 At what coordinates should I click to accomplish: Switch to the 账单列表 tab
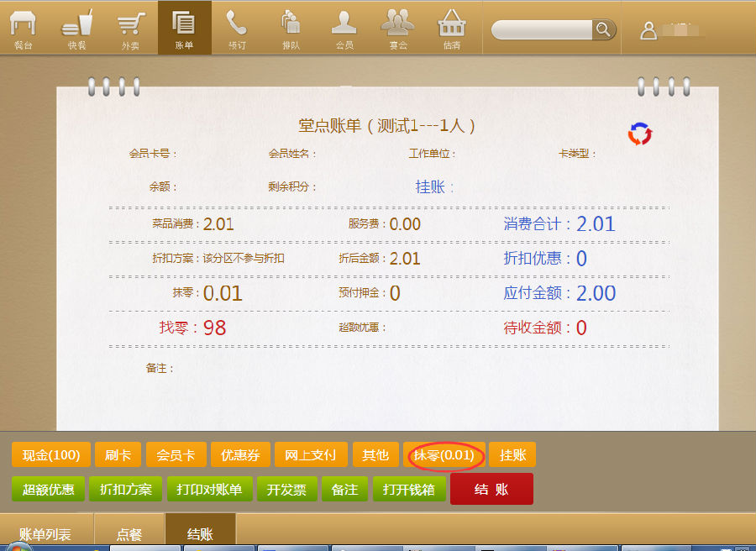coord(45,534)
